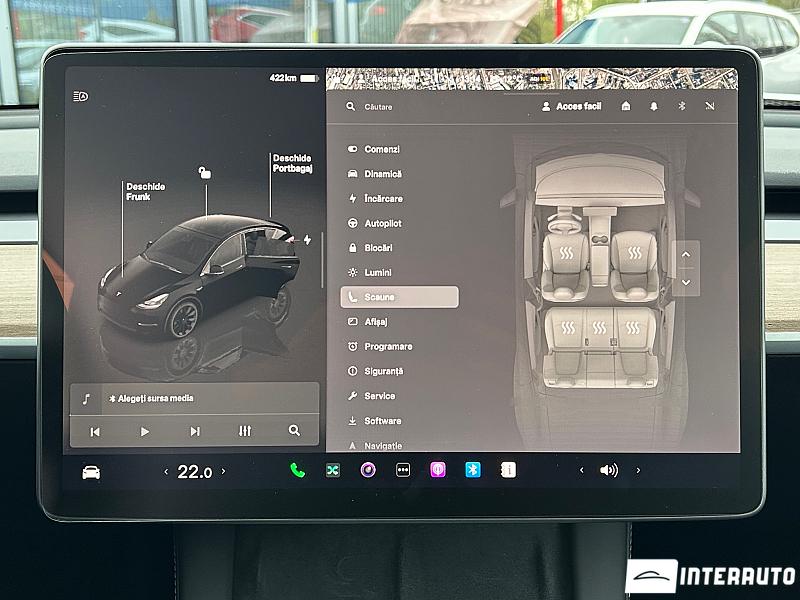Open the all apps three-dots icon

pyautogui.click(x=403, y=470)
